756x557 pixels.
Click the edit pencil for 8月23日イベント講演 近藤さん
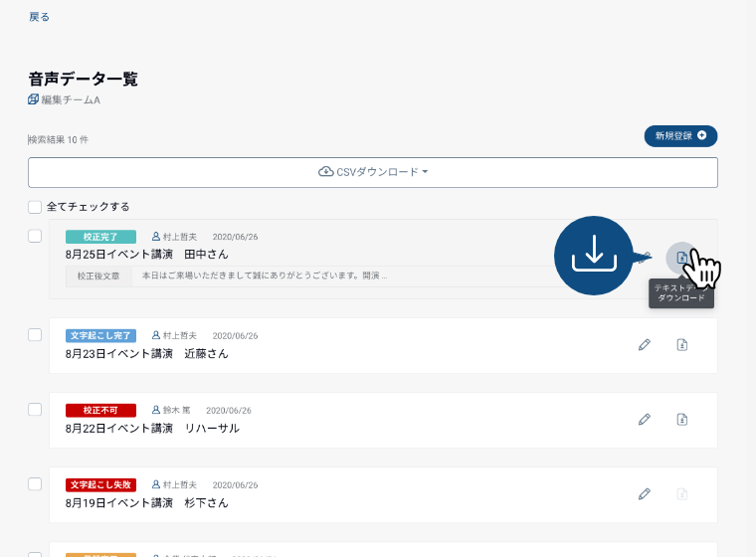click(x=645, y=345)
